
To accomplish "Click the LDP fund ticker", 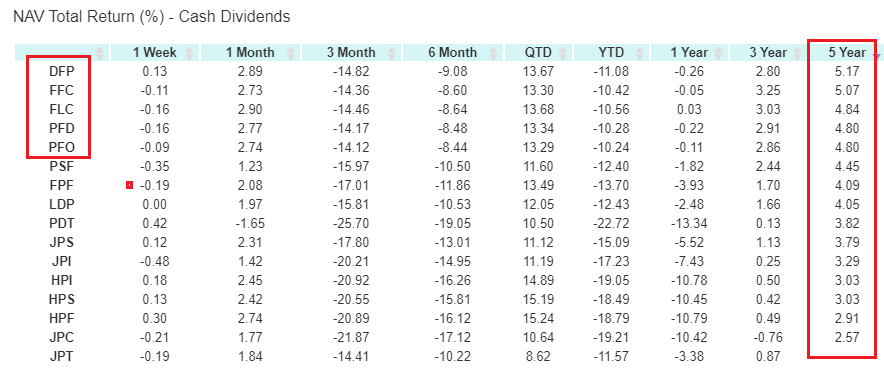I will (62, 204).
